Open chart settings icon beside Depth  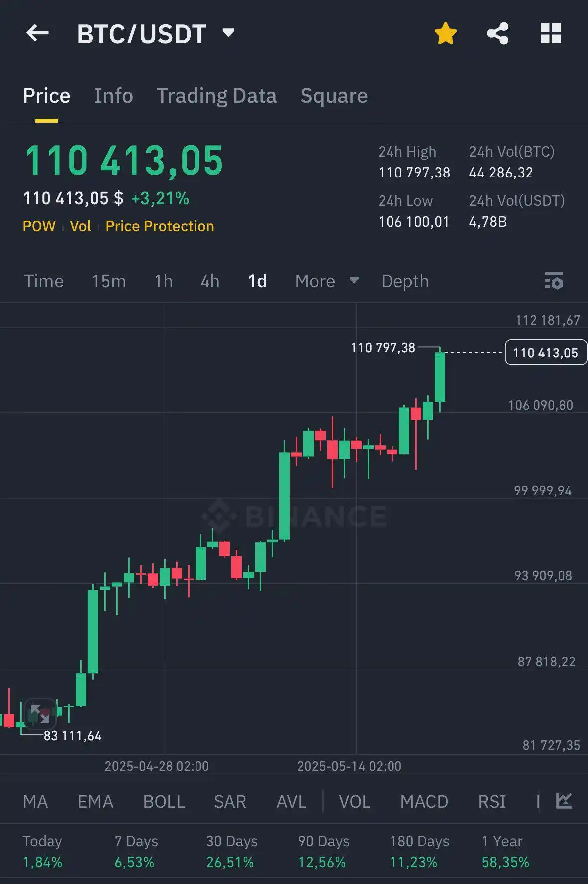click(554, 281)
